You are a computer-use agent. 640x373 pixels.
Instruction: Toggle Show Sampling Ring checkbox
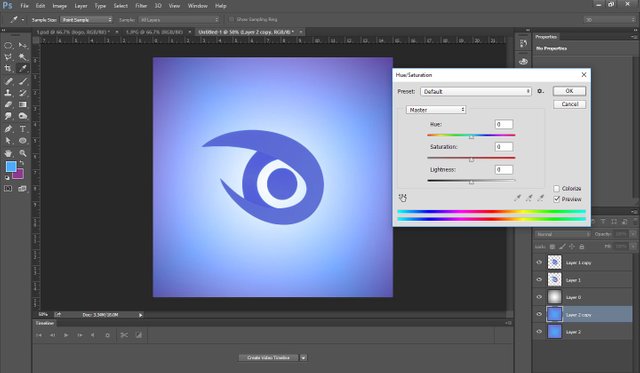pyautogui.click(x=231, y=19)
